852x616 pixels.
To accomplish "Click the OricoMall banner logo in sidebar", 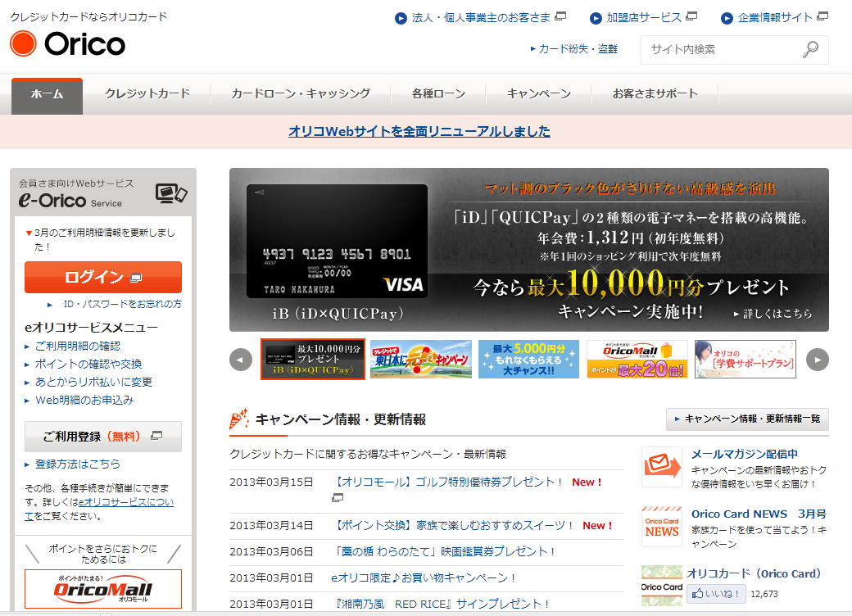I will pos(103,589).
